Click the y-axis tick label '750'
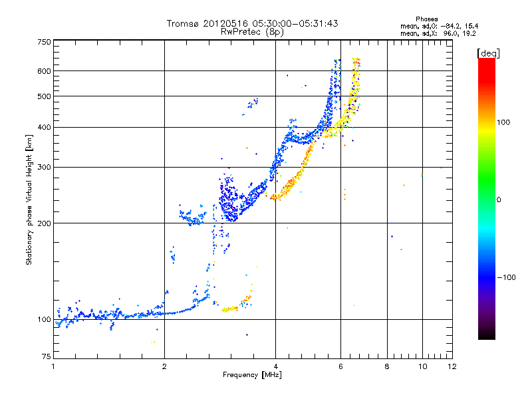 (44, 42)
